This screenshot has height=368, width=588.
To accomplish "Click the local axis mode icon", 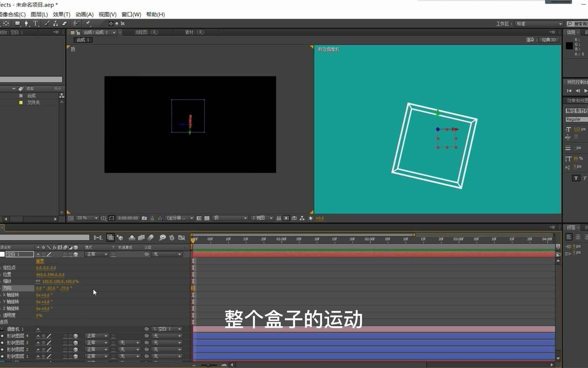I will (x=111, y=24).
